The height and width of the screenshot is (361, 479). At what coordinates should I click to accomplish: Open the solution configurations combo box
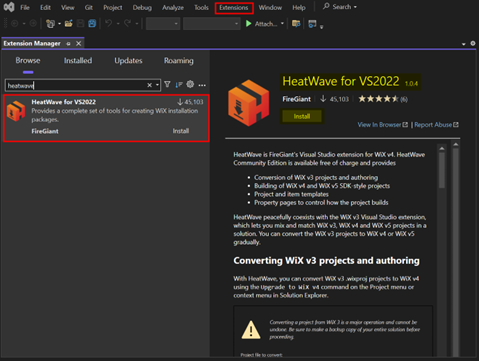pos(163,24)
